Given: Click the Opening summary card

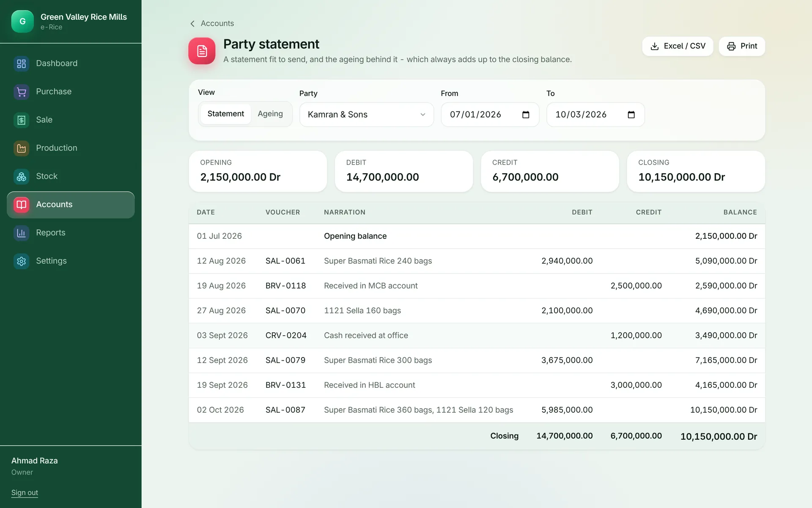Looking at the screenshot, I should coord(258,171).
